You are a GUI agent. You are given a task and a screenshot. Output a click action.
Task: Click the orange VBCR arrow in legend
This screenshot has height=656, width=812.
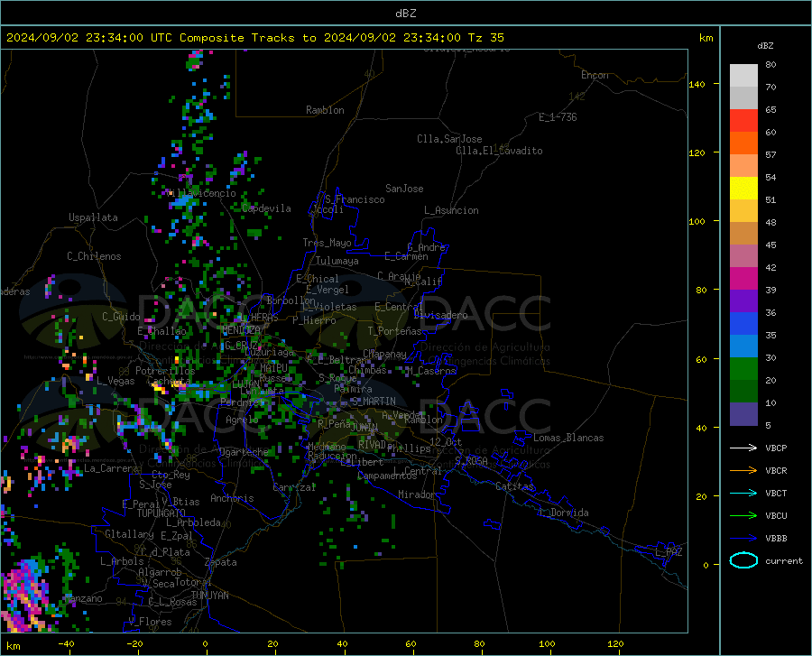(x=743, y=471)
